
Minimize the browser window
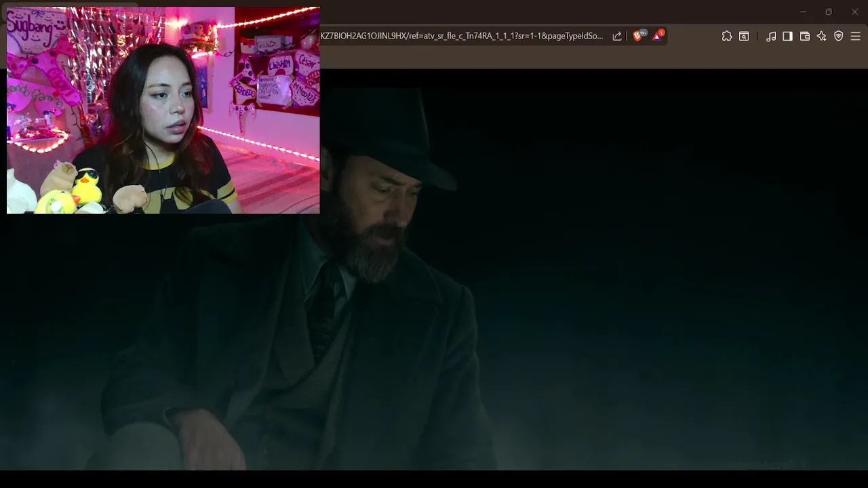click(804, 12)
